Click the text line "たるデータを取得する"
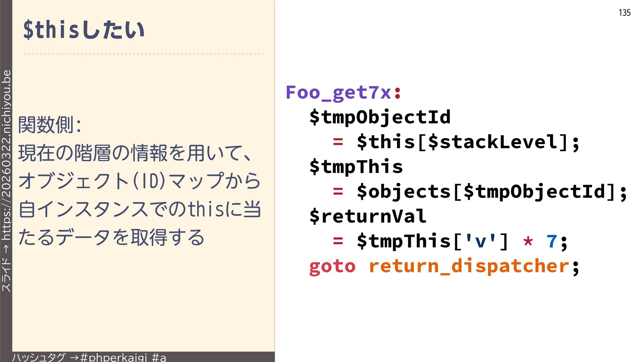Screen dimensions: 644x362 pos(111,237)
